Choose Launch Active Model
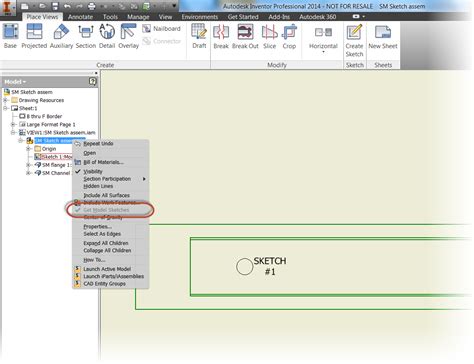Screen dimensions: 474x364 click(107, 269)
